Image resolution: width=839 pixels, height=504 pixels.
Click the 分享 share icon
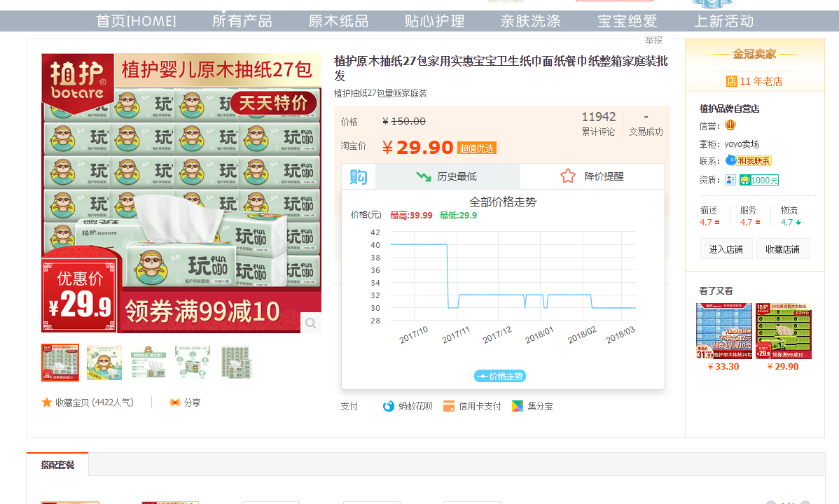point(174,402)
